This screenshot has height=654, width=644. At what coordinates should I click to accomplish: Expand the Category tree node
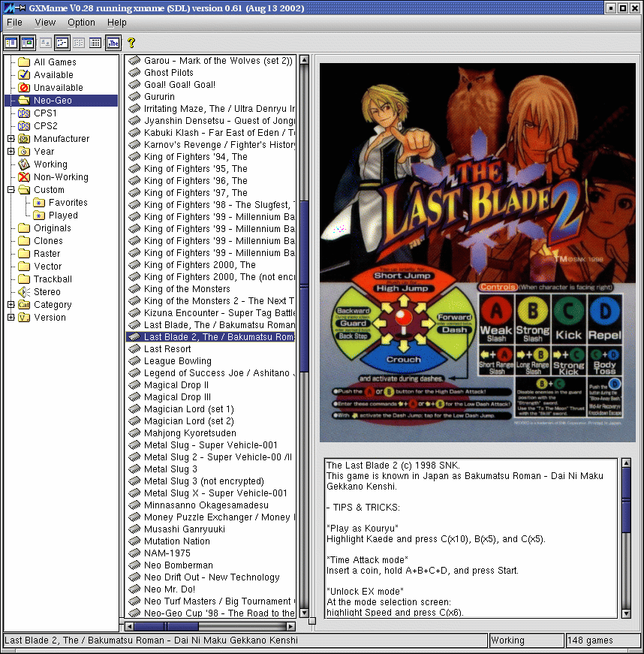[x=11, y=305]
